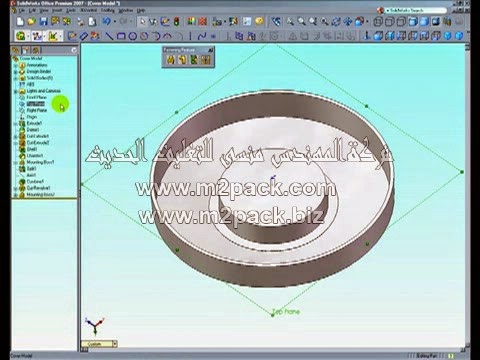This screenshot has height=360, width=480.
Task: Select Front Plane in the feature tree
Action: [37, 97]
